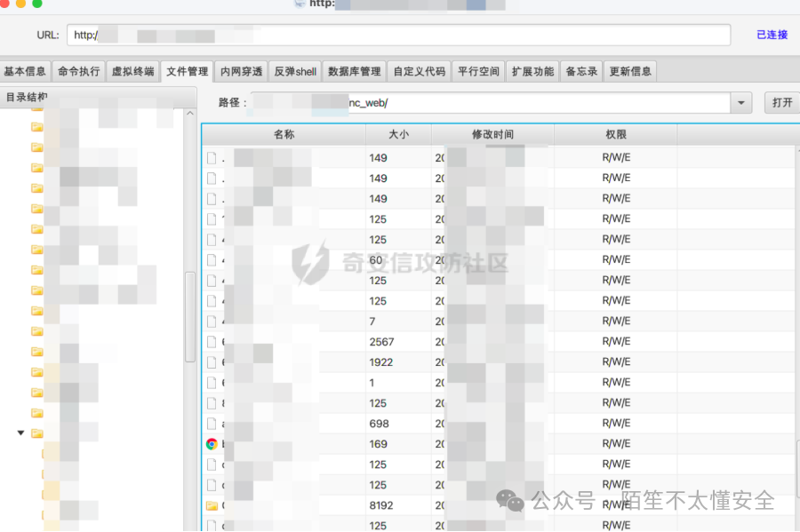Click the file icon of the 7-byte entry
This screenshot has height=532, width=800.
(x=211, y=321)
